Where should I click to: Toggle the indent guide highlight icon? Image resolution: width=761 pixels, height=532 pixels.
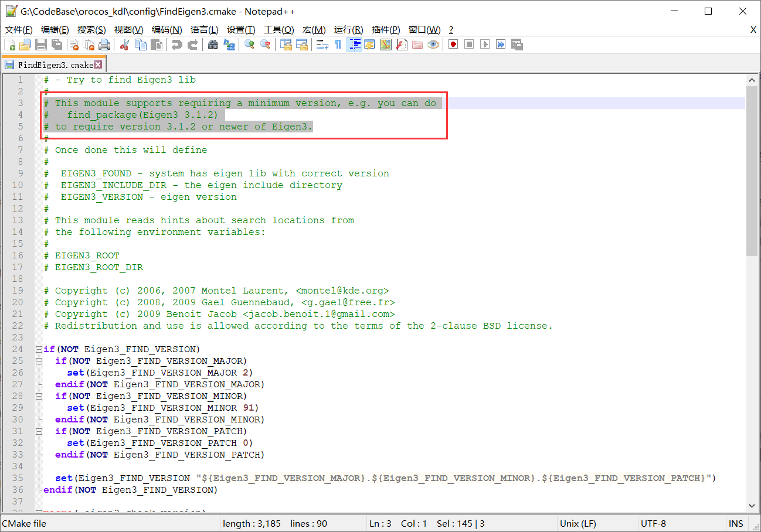355,44
